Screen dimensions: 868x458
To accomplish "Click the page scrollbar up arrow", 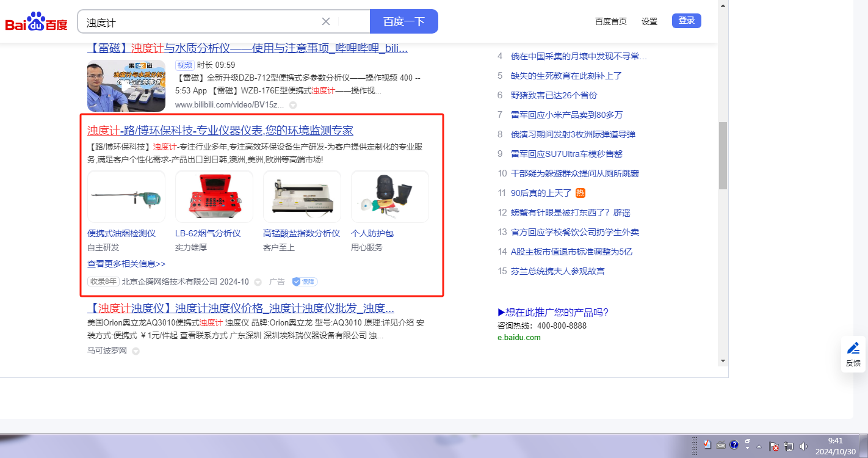I will point(723,5).
